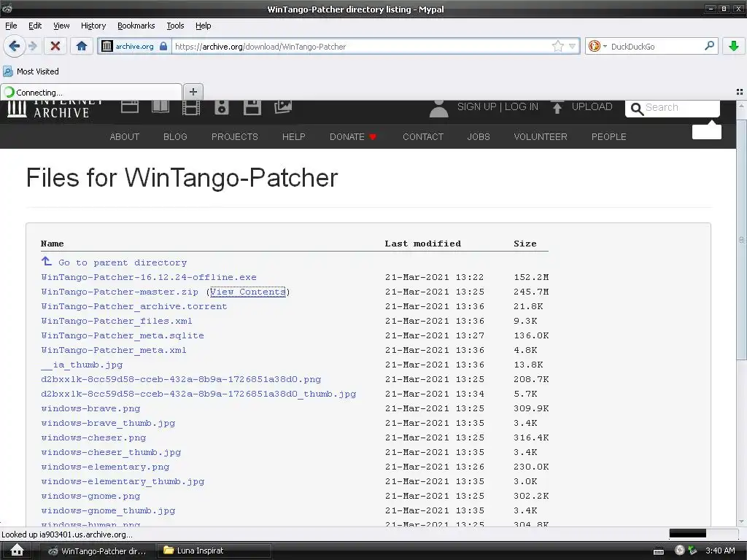Viewport: 747px width, 560px height.
Task: Open windows-brave.png file link
Action: click(90, 408)
